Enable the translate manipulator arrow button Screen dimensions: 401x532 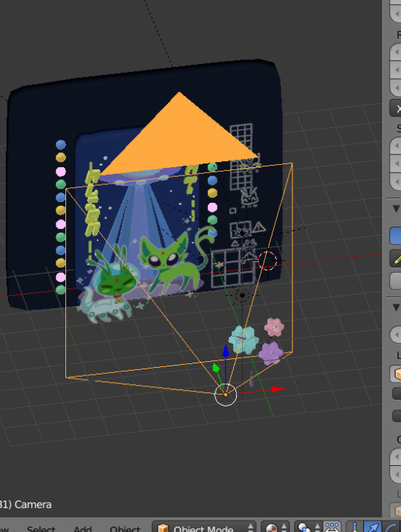[373, 527]
